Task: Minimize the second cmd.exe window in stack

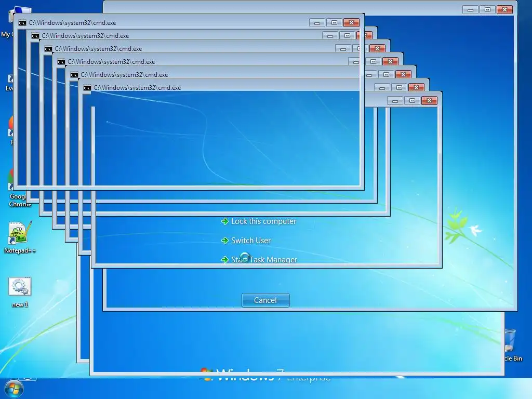Action: 330,36
